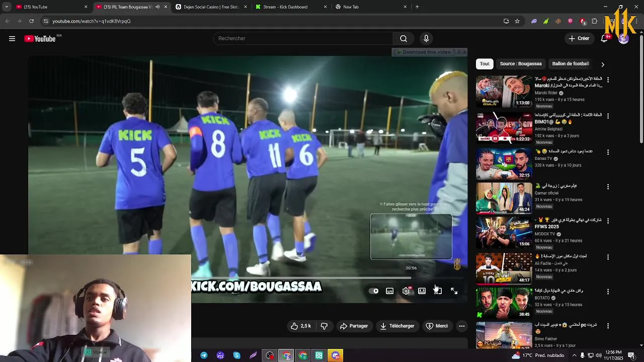Open the notifications bell

(x=604, y=39)
